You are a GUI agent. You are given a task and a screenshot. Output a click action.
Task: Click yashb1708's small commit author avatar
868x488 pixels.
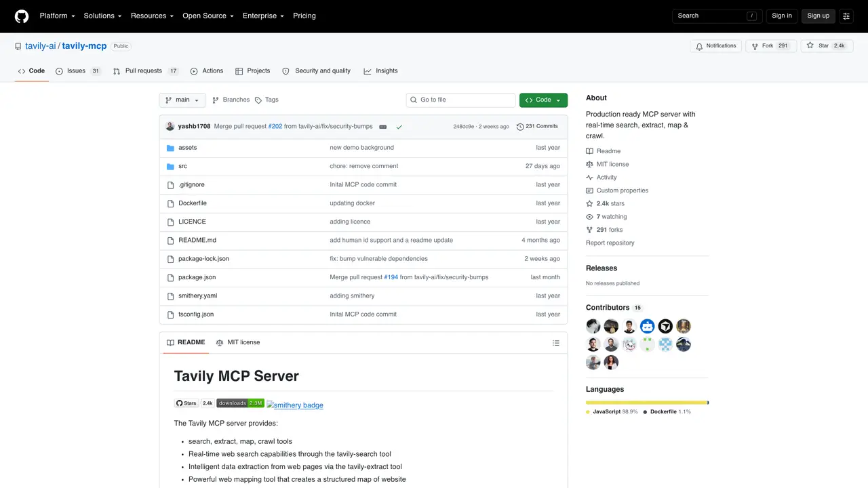coord(170,126)
